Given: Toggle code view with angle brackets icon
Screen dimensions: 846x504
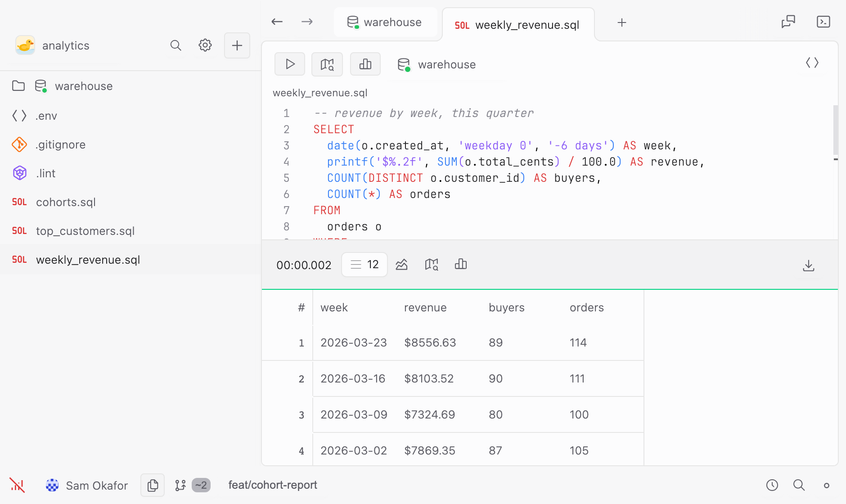Looking at the screenshot, I should tap(812, 63).
